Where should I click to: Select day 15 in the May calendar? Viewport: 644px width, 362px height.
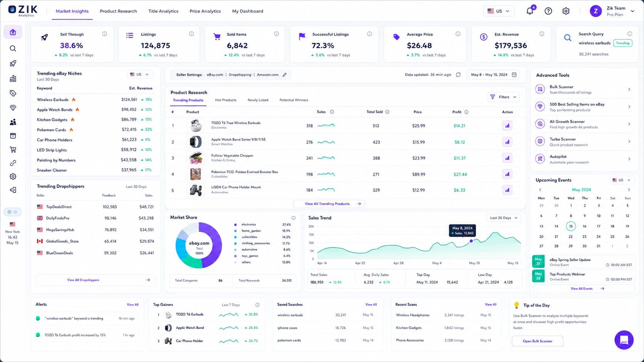pyautogui.click(x=571, y=226)
